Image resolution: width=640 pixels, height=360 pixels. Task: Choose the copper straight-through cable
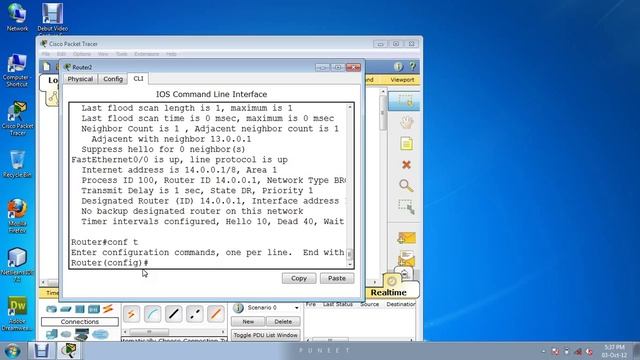(174, 313)
